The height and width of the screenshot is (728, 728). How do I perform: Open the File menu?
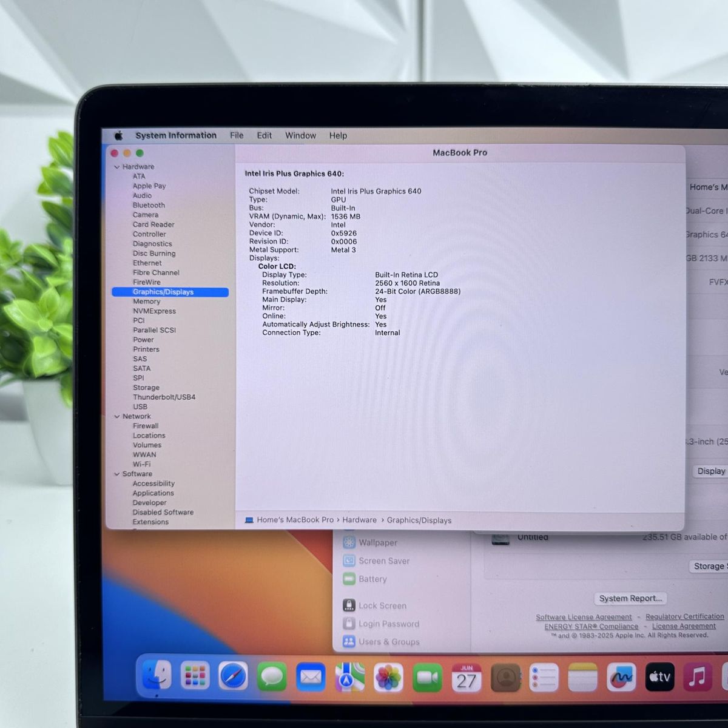tap(237, 135)
